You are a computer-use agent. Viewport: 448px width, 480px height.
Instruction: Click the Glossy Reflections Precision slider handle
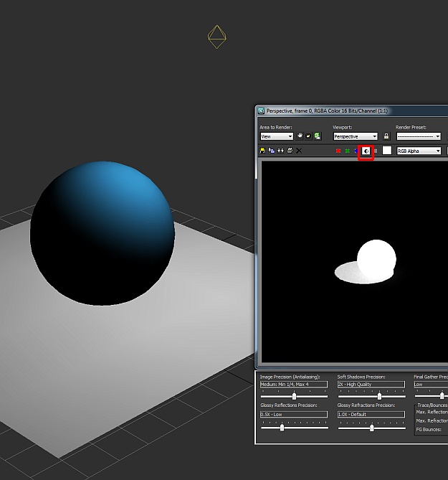pos(282,428)
